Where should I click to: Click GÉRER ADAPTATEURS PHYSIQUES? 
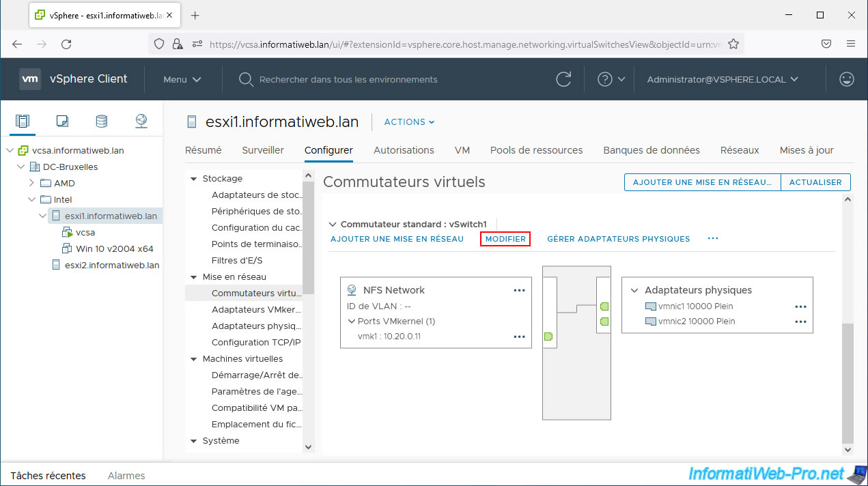click(x=619, y=239)
